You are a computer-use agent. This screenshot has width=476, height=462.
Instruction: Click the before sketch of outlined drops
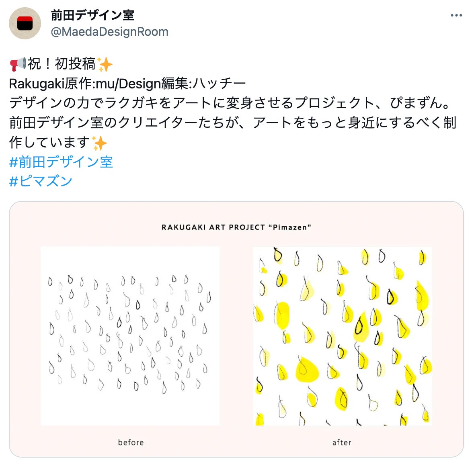[130, 336]
